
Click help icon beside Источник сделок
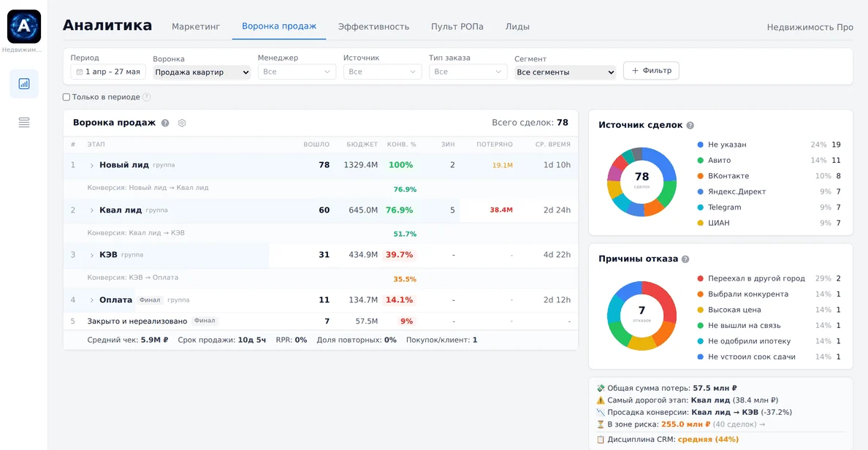pyautogui.click(x=690, y=125)
